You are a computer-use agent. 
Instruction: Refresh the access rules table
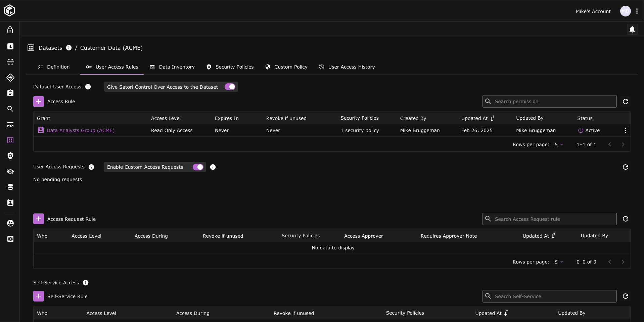click(x=625, y=102)
